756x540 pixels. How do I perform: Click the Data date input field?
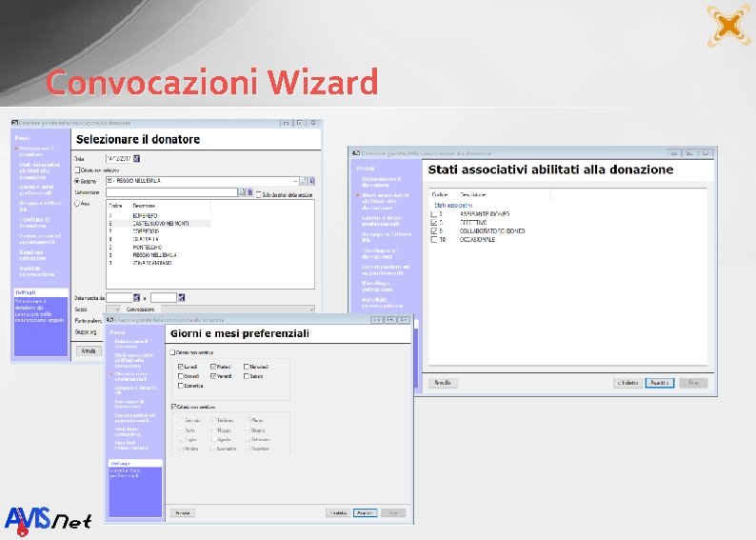(119, 159)
